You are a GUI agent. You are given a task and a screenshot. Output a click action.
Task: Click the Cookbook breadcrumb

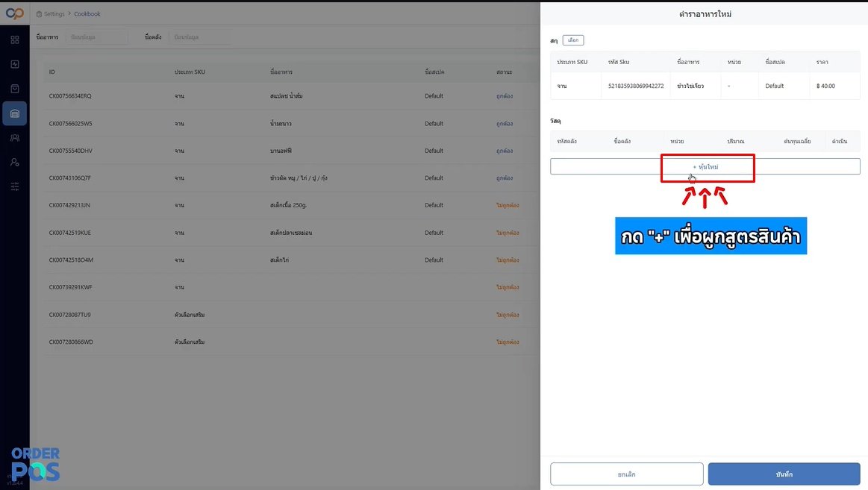click(87, 14)
